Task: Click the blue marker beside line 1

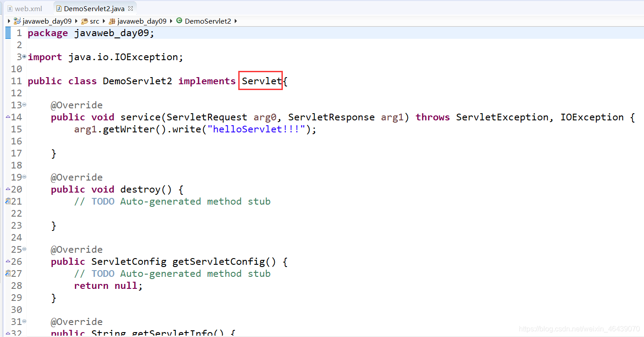Action: point(8,33)
